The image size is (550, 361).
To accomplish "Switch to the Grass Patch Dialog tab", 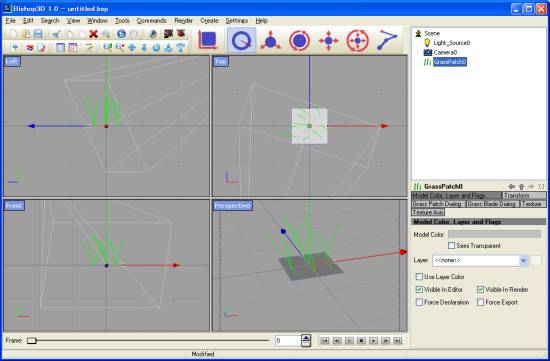I will point(438,204).
